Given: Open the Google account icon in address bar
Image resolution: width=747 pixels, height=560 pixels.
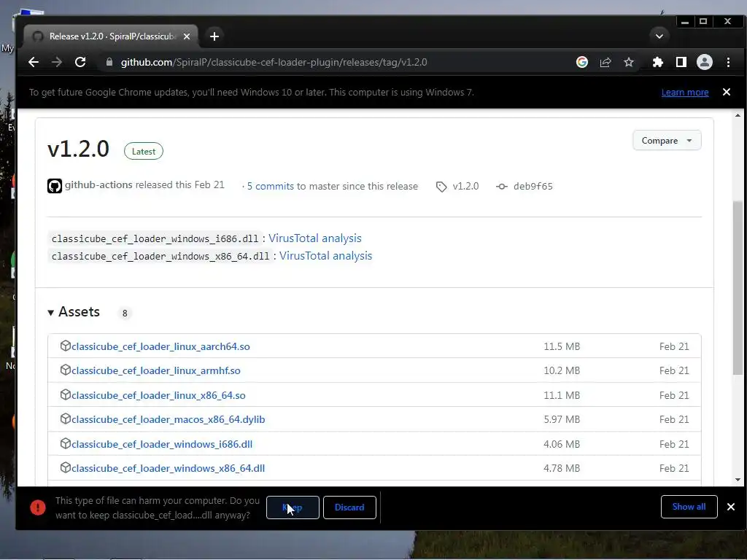Looking at the screenshot, I should click(581, 62).
